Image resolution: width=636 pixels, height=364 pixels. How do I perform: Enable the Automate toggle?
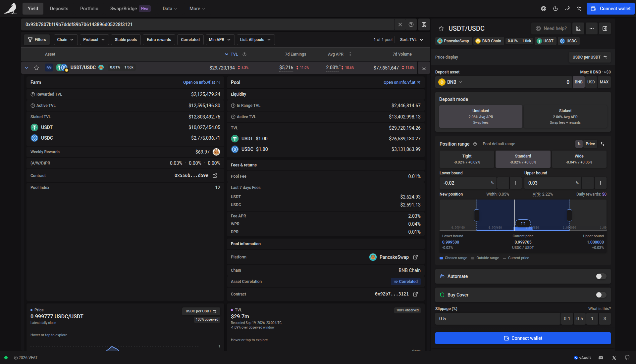[601, 276]
